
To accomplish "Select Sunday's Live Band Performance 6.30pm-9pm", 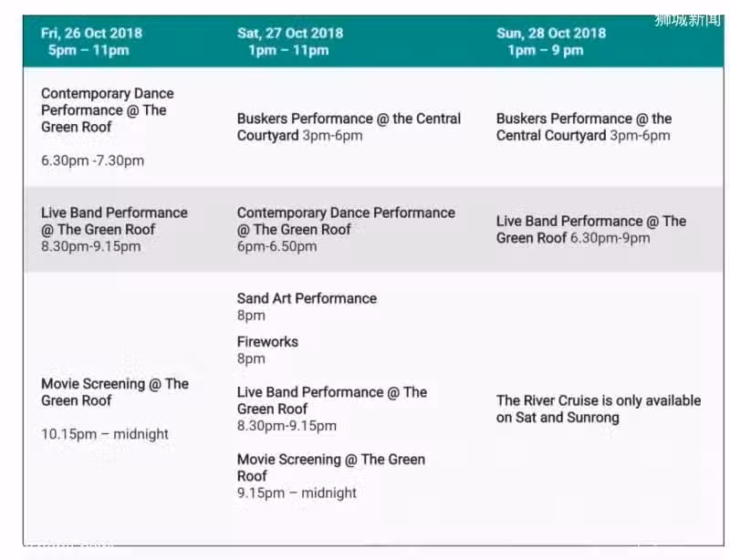I will (x=590, y=229).
